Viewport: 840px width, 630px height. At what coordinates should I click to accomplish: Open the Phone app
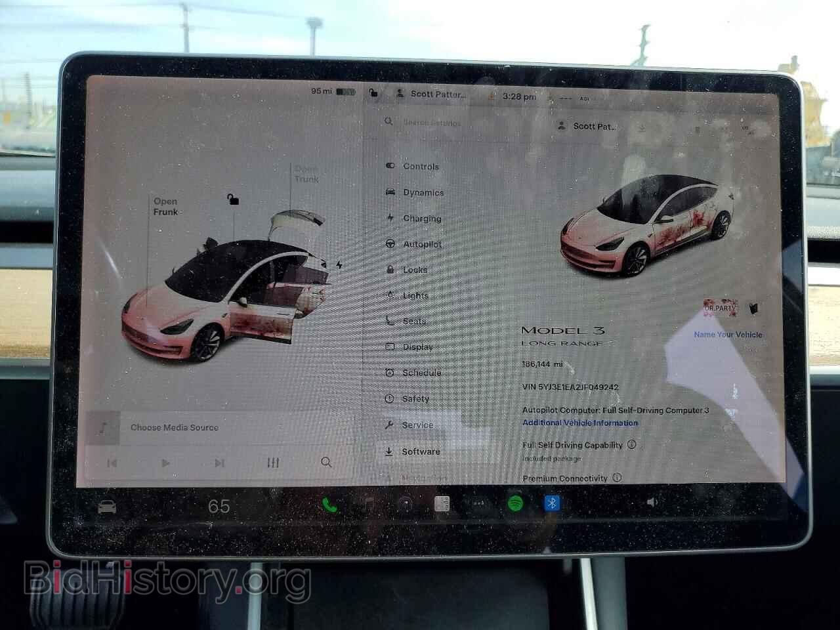[329, 505]
